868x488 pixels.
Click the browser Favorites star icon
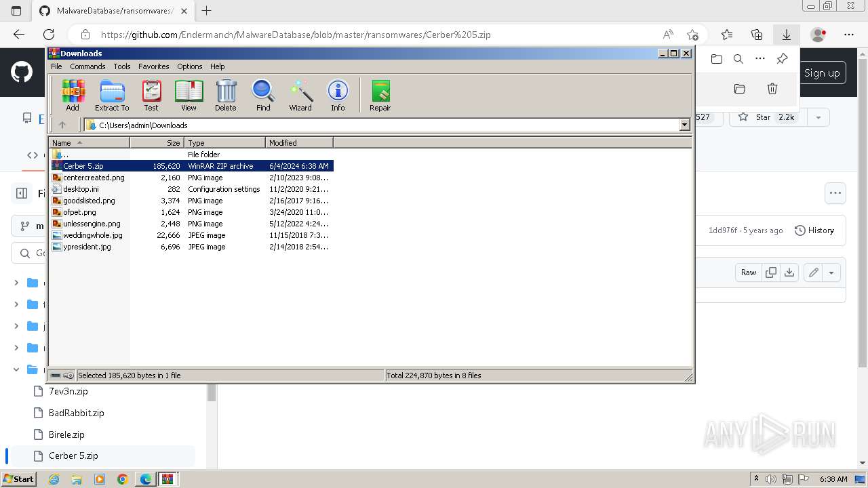pos(727,35)
